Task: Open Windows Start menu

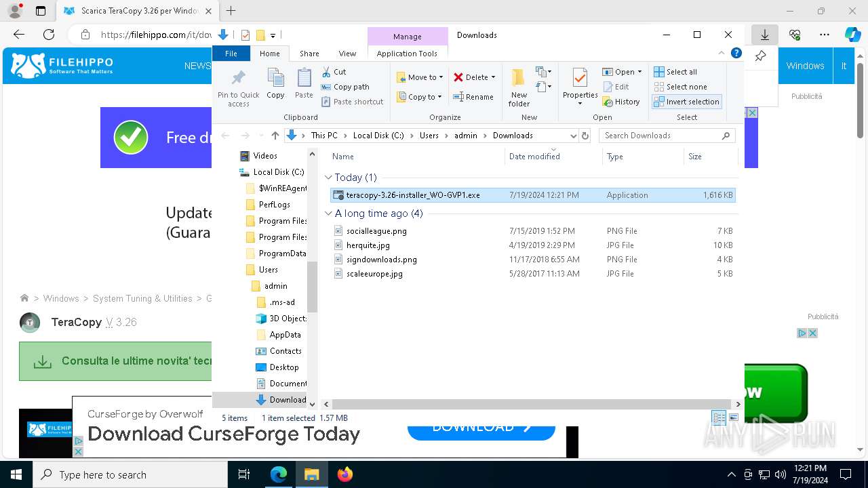Action: (16, 474)
